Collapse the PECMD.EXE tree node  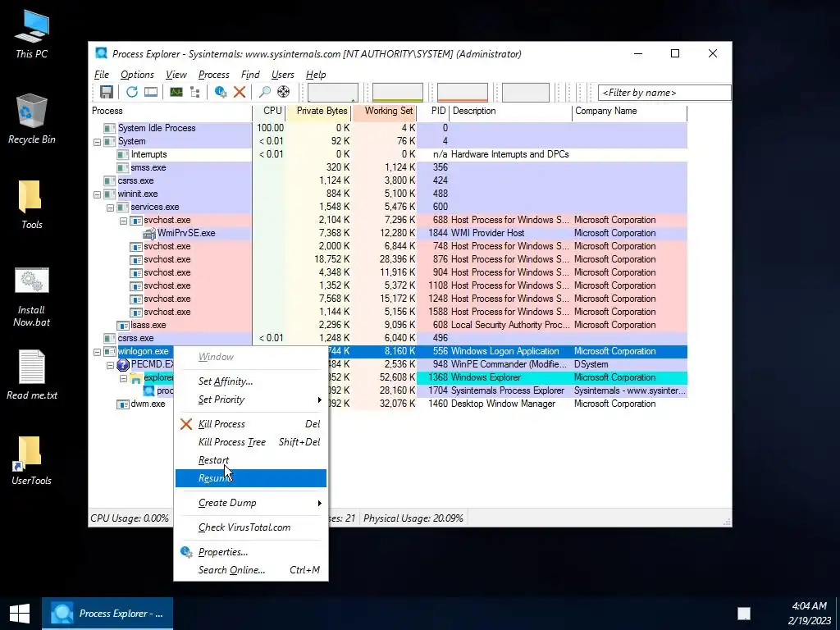coord(110,365)
